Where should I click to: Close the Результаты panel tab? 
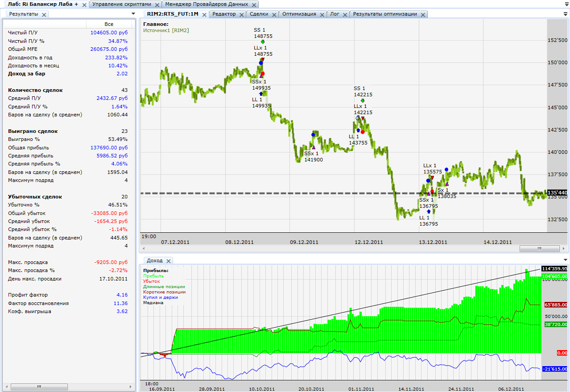pos(44,15)
